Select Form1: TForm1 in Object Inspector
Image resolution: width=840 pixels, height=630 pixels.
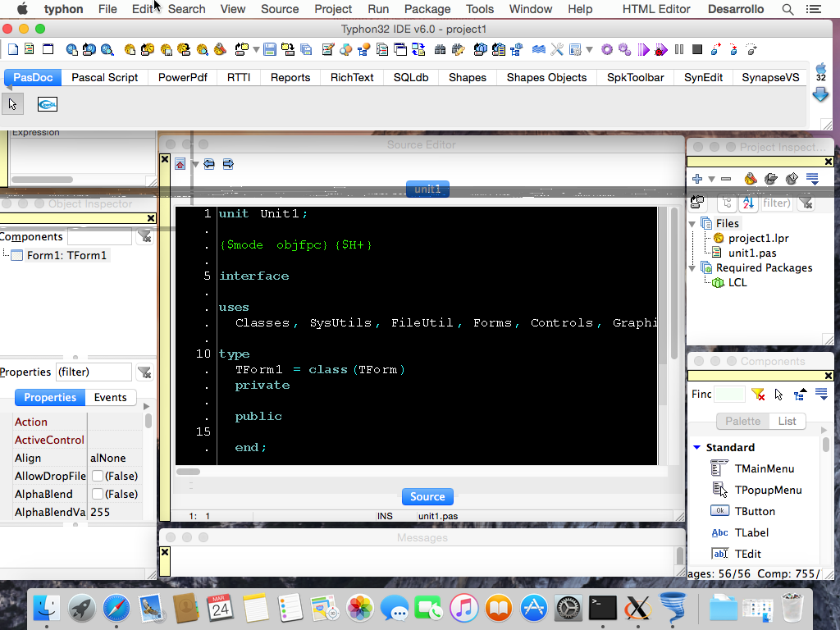click(x=66, y=255)
